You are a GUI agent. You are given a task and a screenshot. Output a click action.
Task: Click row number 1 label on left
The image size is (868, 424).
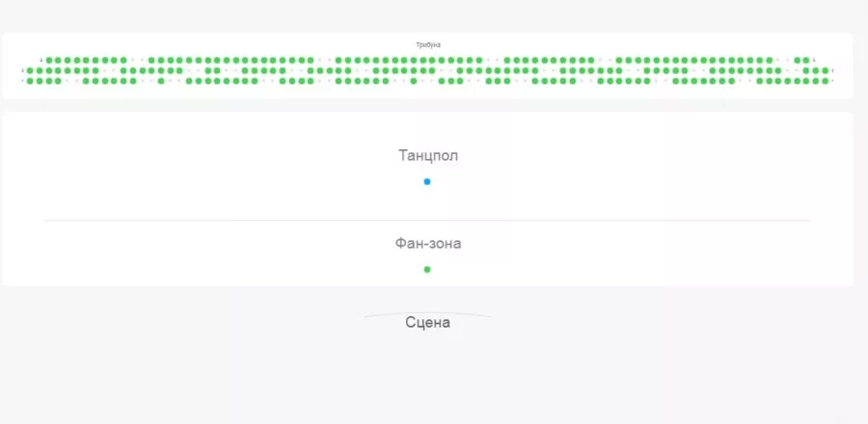[22, 81]
